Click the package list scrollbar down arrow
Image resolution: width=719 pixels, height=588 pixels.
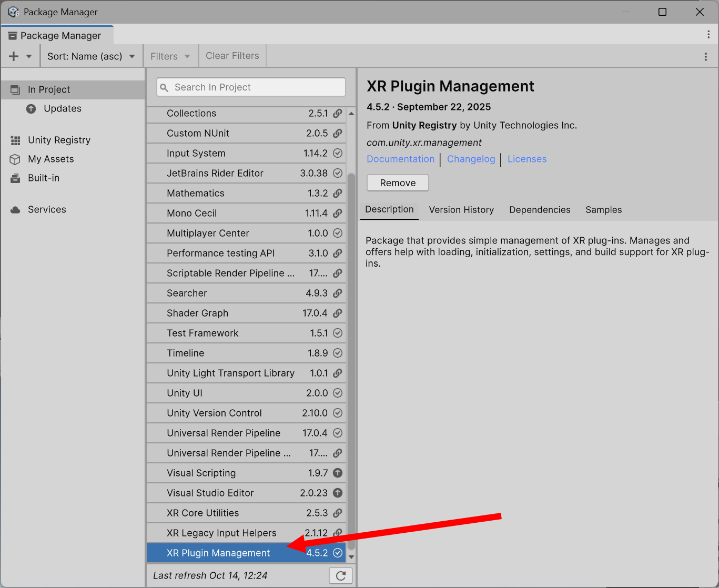(351, 556)
